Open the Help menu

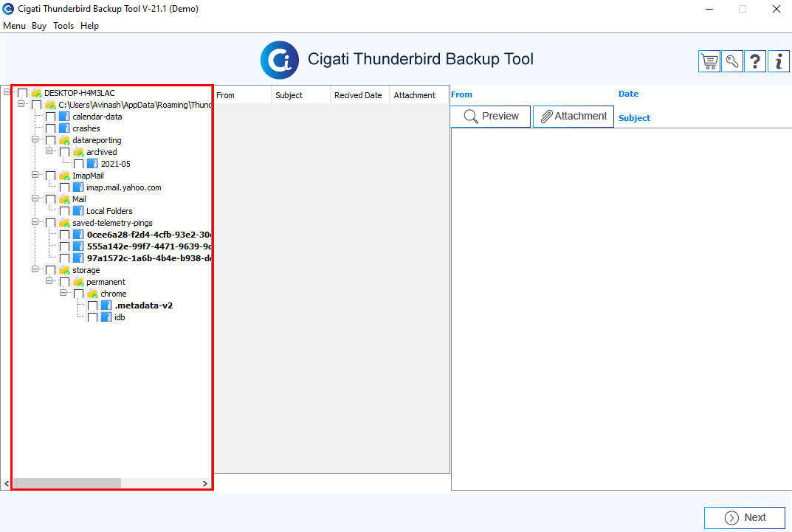click(89, 26)
